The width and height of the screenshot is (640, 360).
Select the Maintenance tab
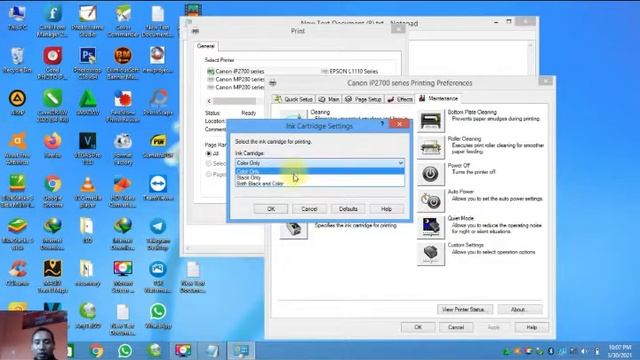tap(438, 98)
